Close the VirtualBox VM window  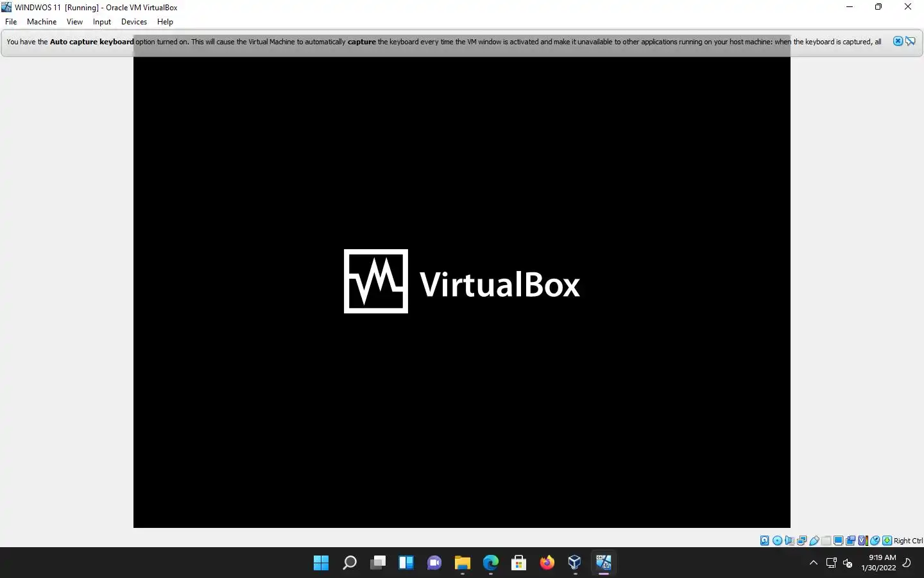tap(908, 7)
